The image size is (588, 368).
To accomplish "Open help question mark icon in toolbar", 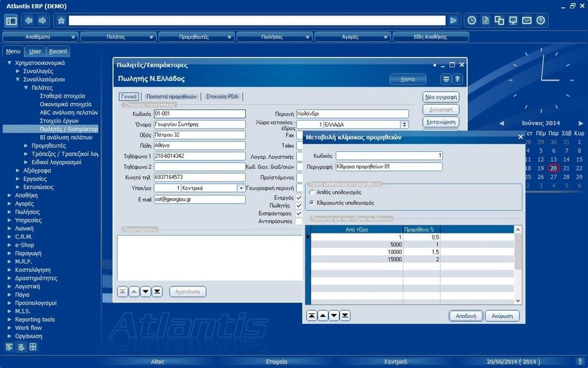I will point(540,21).
